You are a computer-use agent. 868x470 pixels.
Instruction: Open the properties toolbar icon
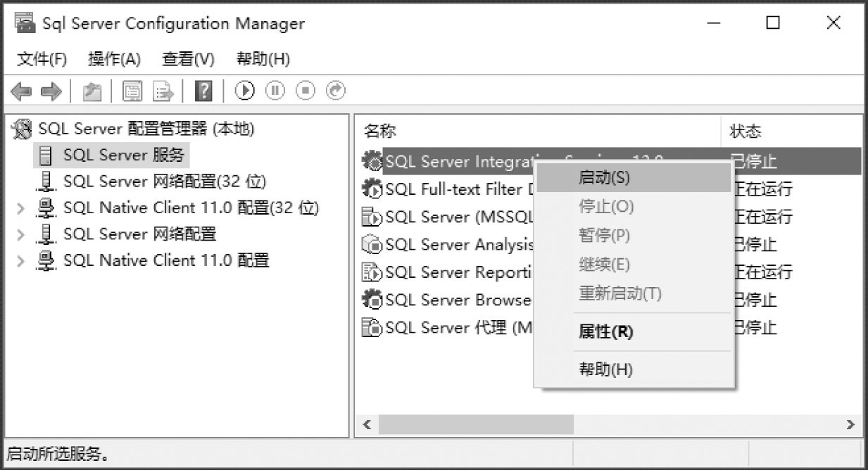point(132,91)
